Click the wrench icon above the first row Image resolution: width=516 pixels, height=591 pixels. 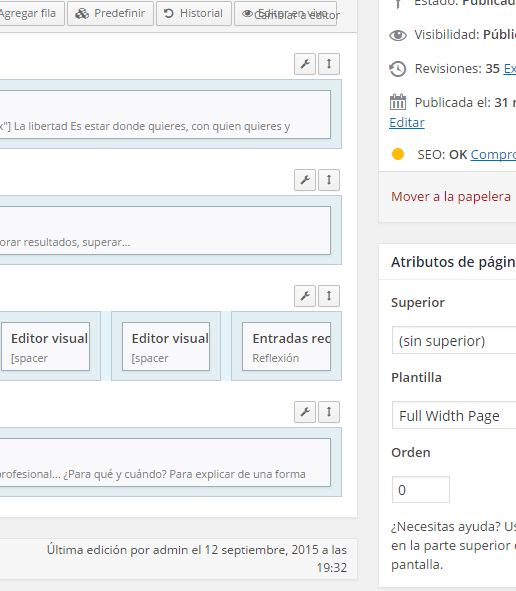coord(305,64)
